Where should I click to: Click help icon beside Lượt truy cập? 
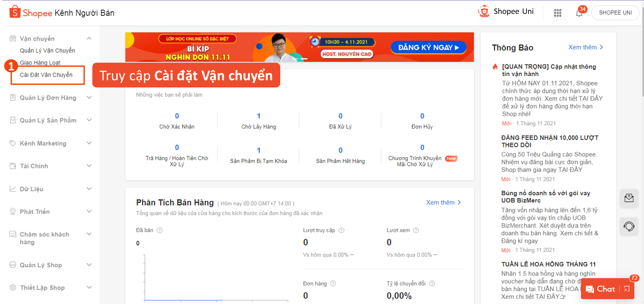(x=342, y=230)
